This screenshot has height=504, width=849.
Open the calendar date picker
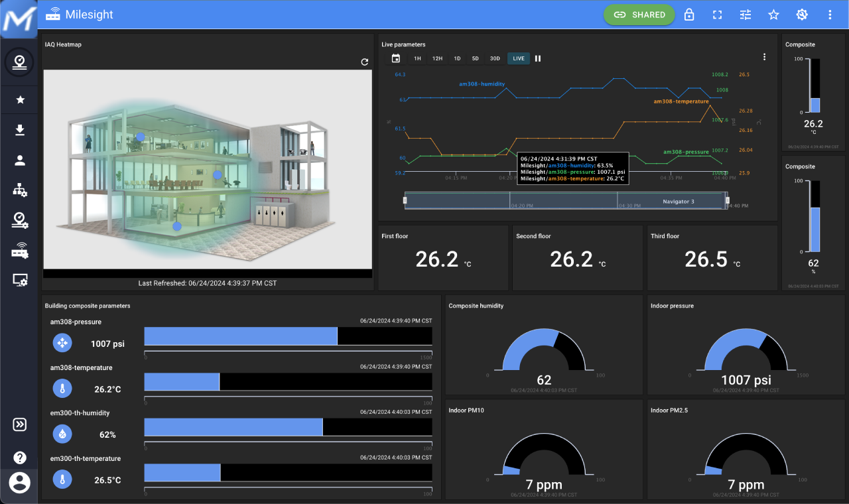pos(396,58)
